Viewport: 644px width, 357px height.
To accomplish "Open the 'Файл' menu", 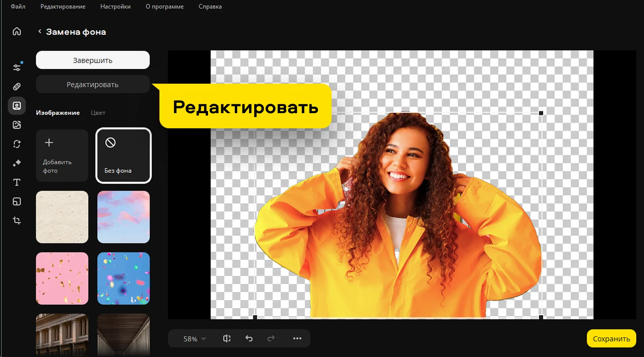I will pyautogui.click(x=18, y=7).
